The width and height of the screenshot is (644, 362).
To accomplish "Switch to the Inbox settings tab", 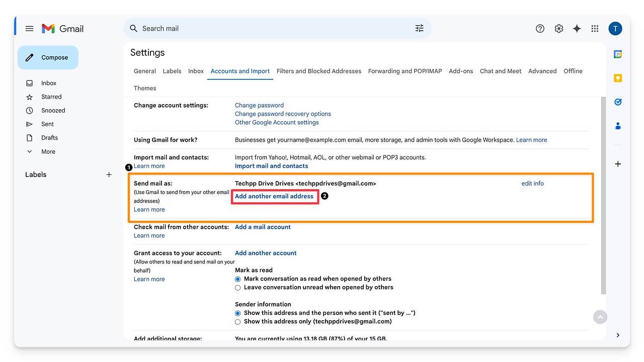I will click(196, 71).
